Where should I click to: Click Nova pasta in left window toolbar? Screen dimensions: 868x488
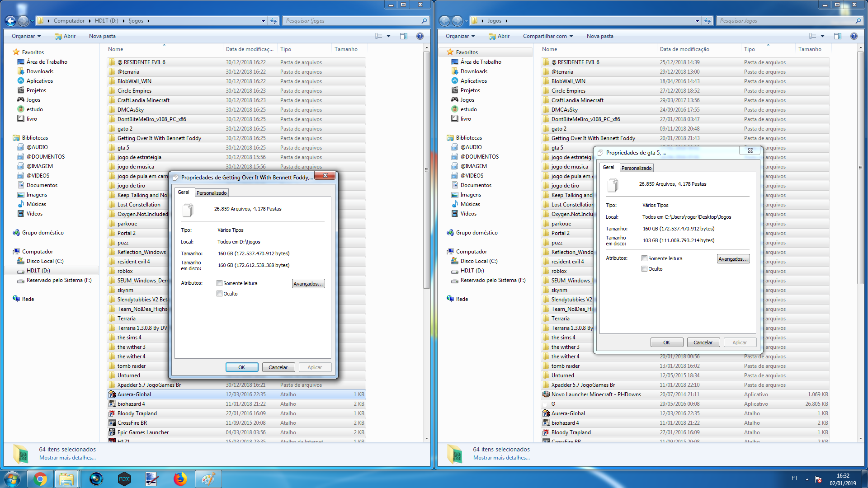[102, 36]
